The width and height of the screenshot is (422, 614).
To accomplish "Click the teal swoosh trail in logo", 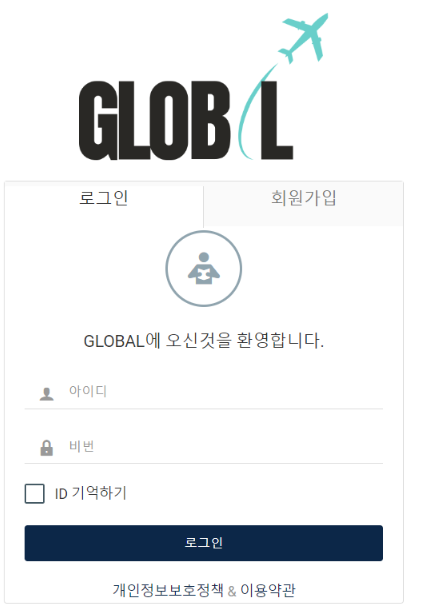I will point(254,112).
